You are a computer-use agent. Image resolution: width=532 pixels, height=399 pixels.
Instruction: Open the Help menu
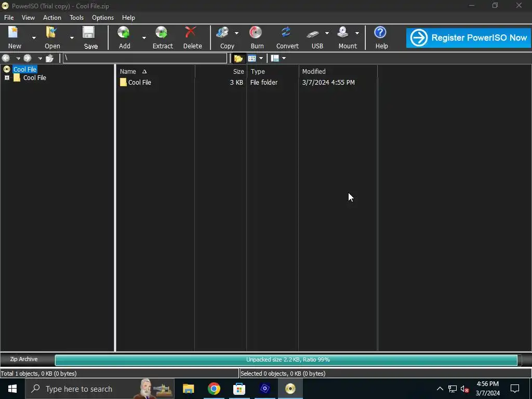click(129, 18)
